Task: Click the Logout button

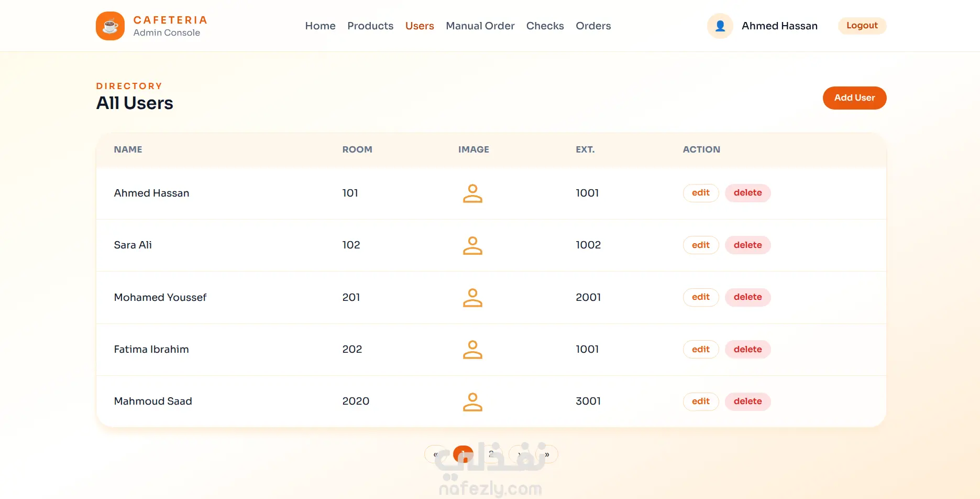Action: (x=862, y=26)
